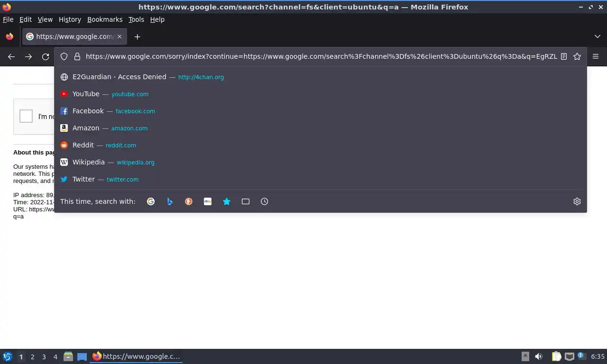Open search settings gear in dropdown

577,201
